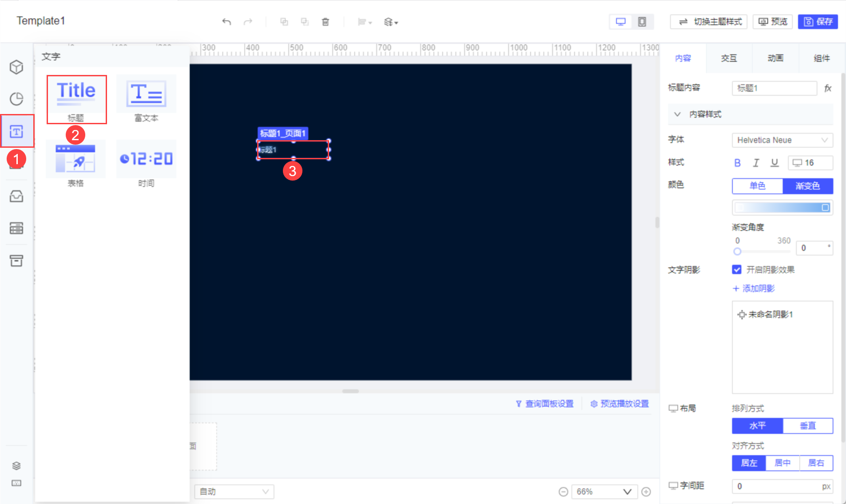Click the delete trash icon
The width and height of the screenshot is (846, 504).
coord(326,22)
